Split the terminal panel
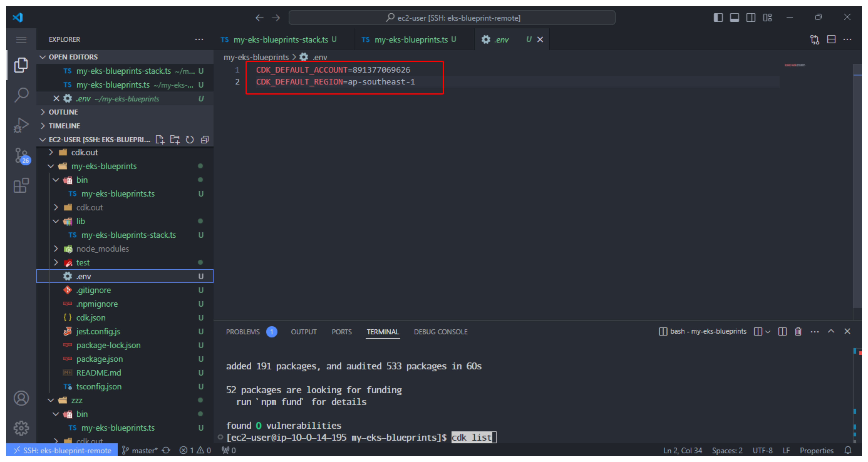868x462 pixels. click(x=782, y=332)
